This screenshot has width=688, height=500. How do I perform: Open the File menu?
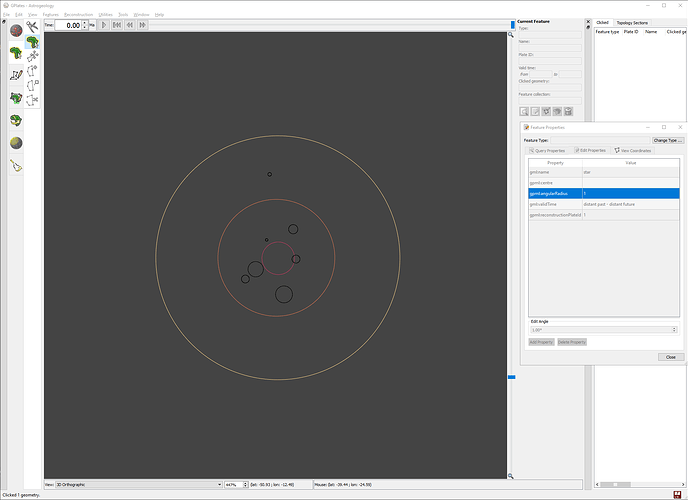pos(6,14)
